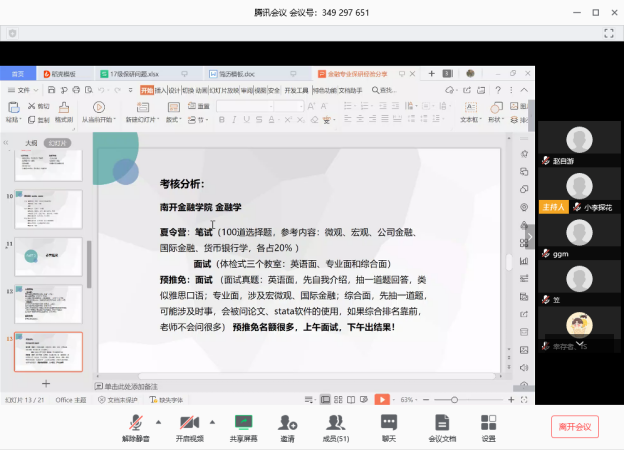This screenshot has width=624, height=450.
Task: Click the notes field 单击此处添加备注
Action: 130,386
